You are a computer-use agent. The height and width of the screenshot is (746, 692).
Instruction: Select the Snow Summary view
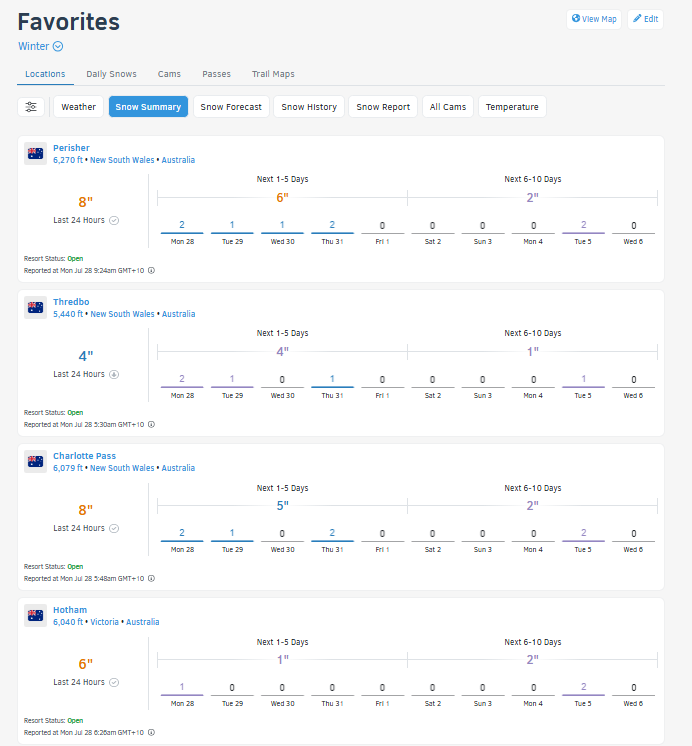pos(148,107)
